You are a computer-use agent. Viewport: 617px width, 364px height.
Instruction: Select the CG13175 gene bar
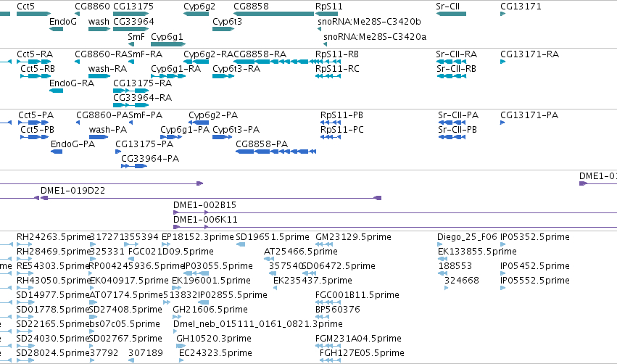click(131, 14)
